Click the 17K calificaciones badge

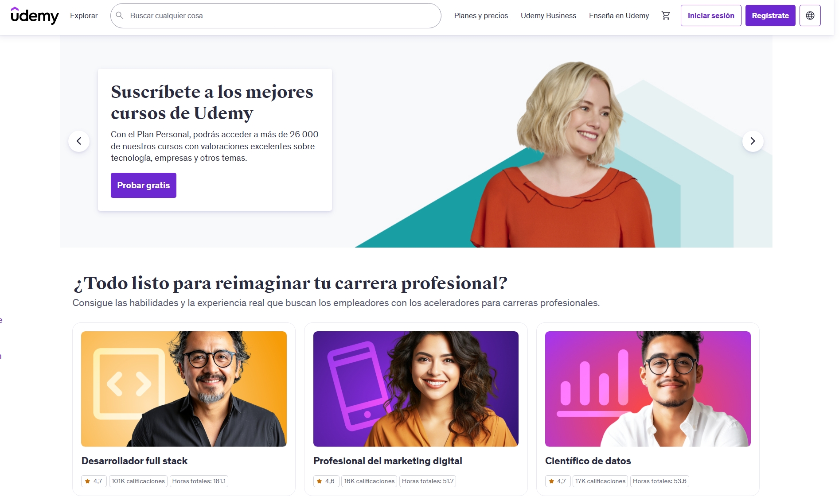[x=601, y=481]
